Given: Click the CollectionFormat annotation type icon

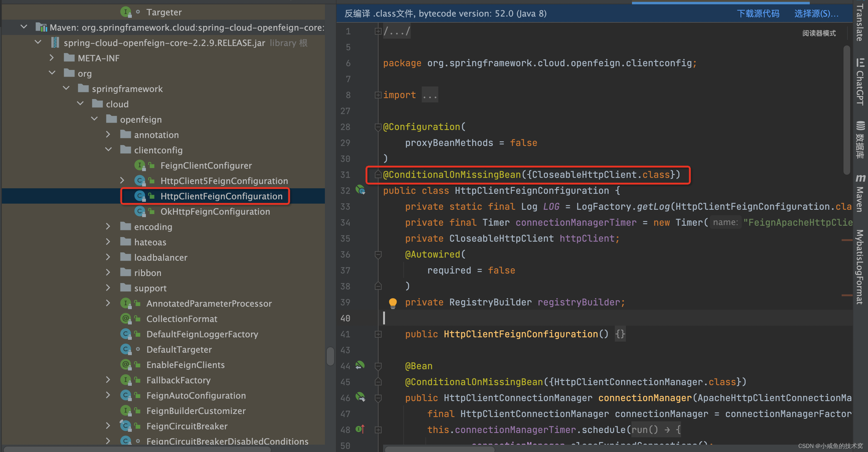Looking at the screenshot, I should [x=125, y=319].
